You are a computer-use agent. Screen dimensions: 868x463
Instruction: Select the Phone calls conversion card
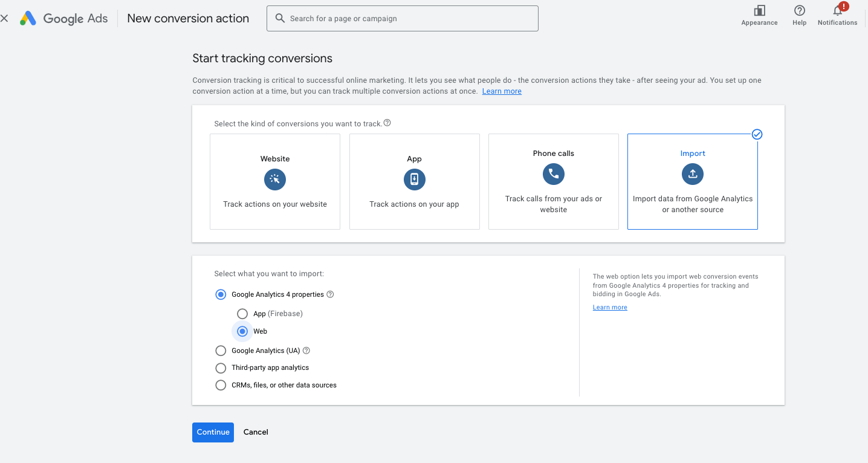(x=554, y=181)
